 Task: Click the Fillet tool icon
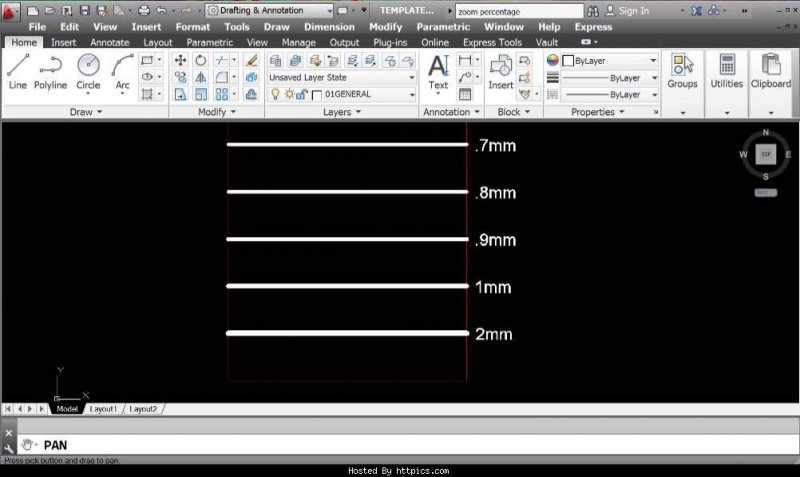click(x=221, y=77)
